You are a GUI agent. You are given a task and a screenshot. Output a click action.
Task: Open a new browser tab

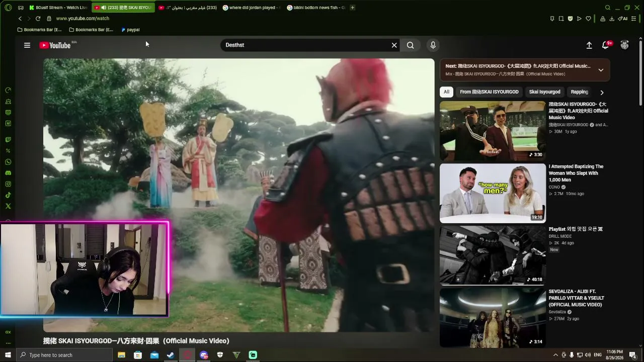(x=352, y=8)
